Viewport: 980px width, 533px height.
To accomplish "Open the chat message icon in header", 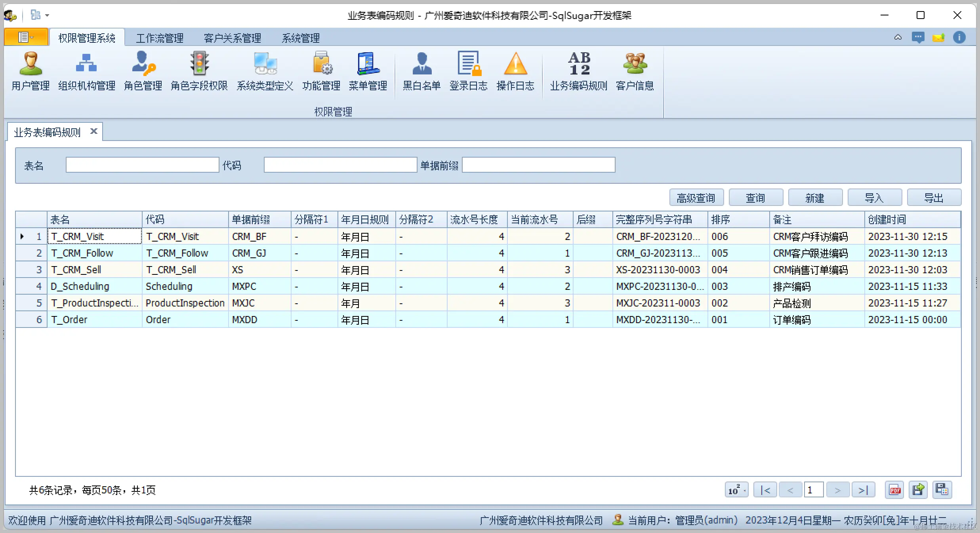I will (918, 38).
